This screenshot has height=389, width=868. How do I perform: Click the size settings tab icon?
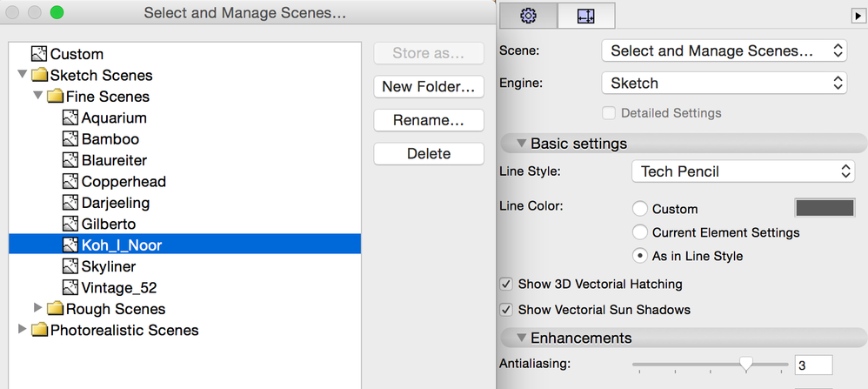[x=586, y=16]
